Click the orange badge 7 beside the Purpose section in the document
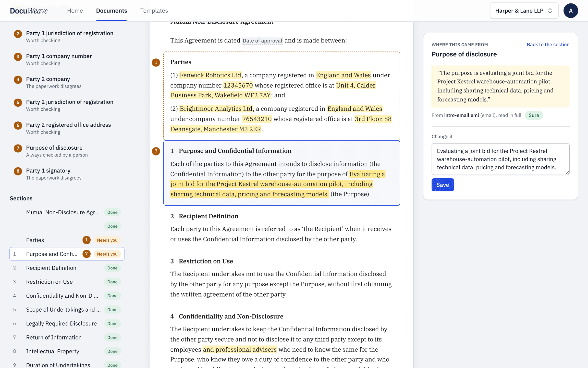 point(156,151)
